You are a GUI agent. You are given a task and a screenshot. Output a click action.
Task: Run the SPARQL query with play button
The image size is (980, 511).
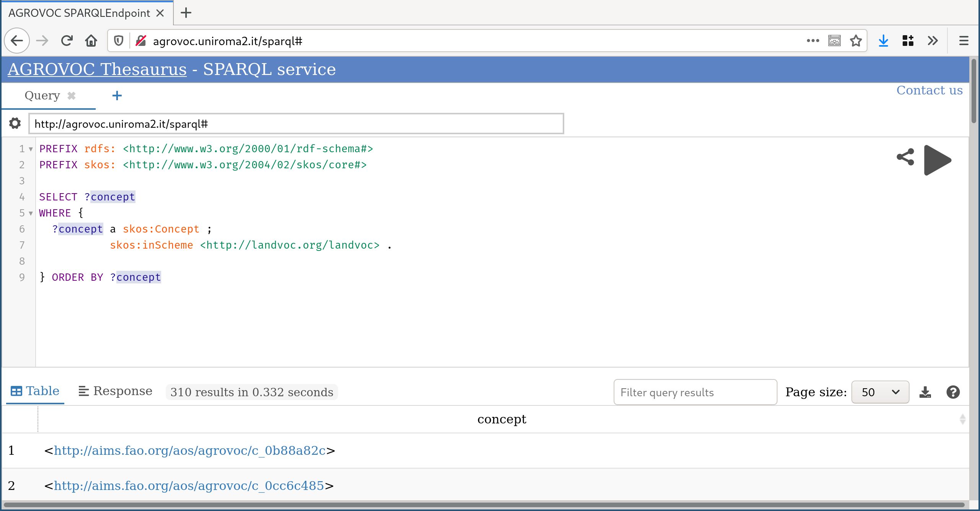click(938, 160)
